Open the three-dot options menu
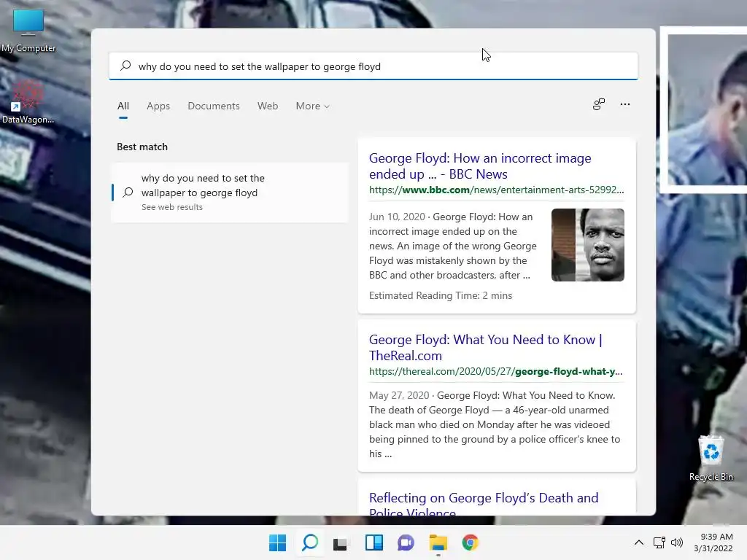 point(625,104)
